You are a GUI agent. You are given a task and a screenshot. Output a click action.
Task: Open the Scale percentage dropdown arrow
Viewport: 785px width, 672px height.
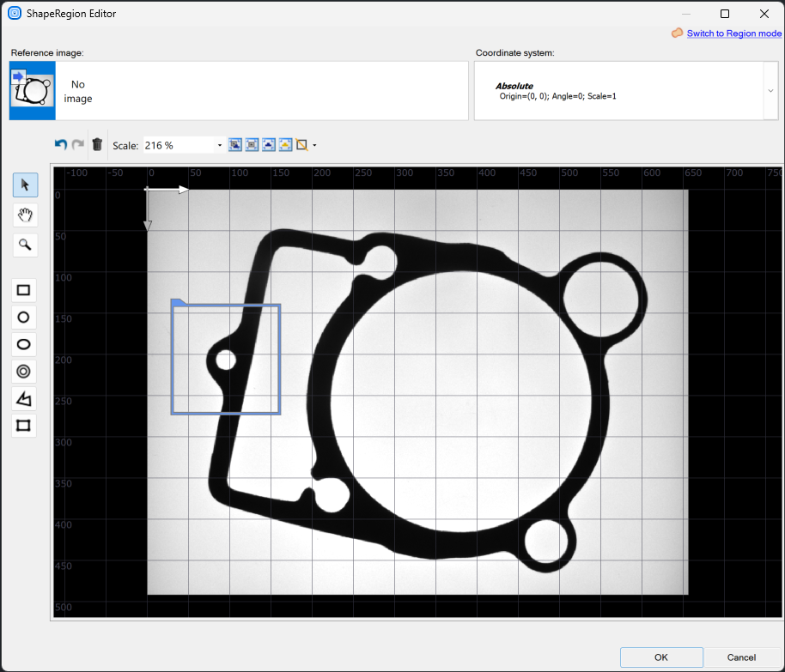click(220, 146)
